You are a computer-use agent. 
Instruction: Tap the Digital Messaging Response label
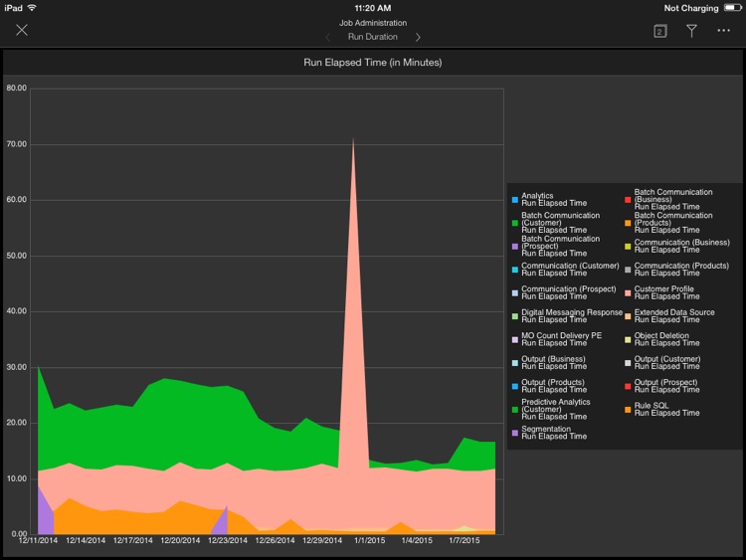(572, 316)
